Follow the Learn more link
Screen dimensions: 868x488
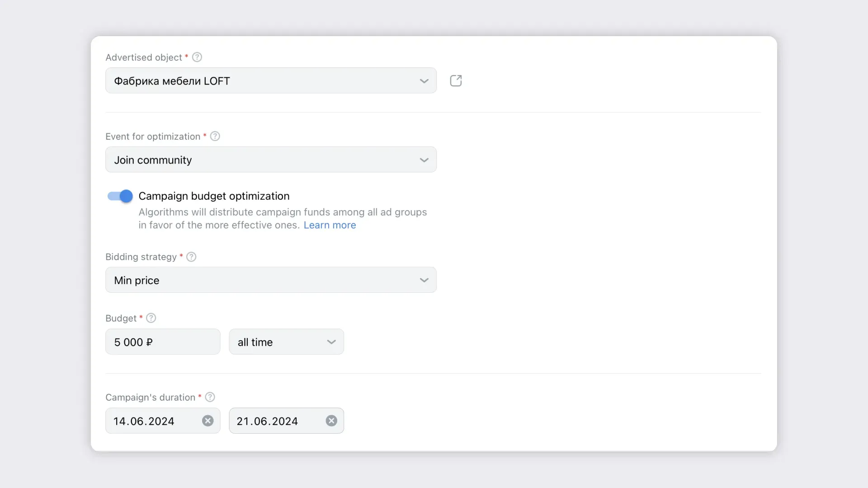pyautogui.click(x=330, y=225)
